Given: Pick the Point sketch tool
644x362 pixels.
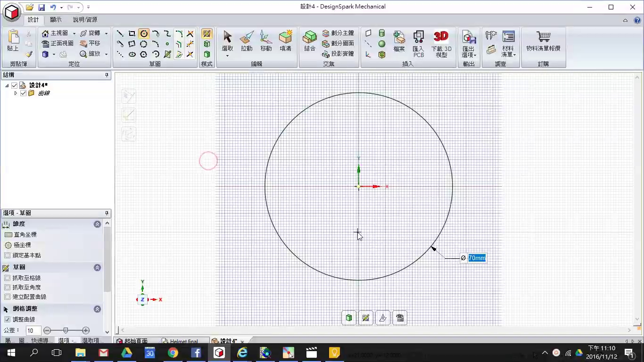Looking at the screenshot, I should (x=167, y=44).
